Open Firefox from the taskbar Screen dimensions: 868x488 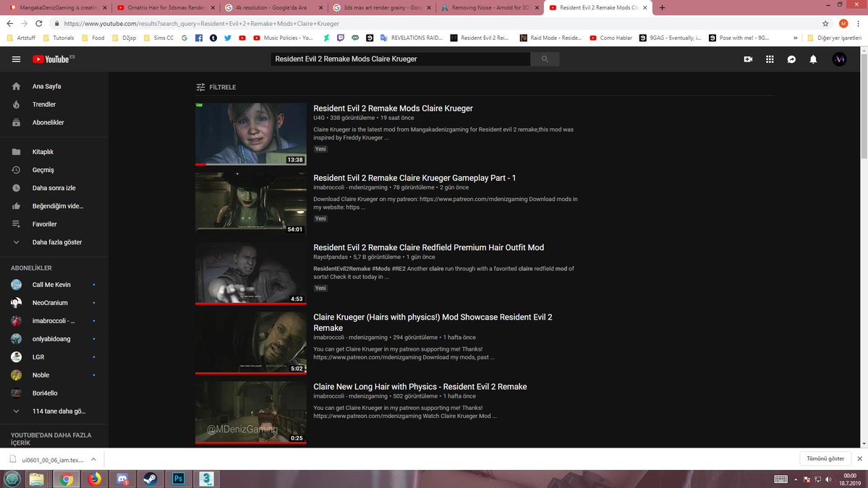pyautogui.click(x=93, y=479)
